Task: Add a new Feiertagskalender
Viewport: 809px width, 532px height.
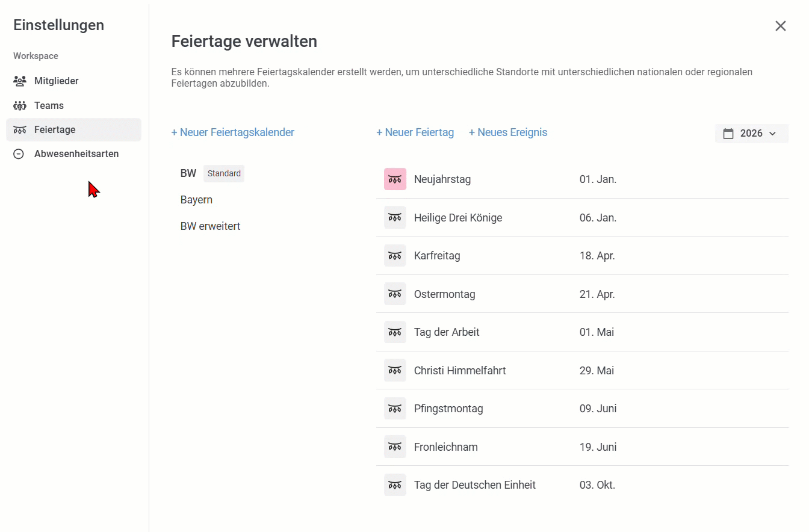Action: pos(232,132)
